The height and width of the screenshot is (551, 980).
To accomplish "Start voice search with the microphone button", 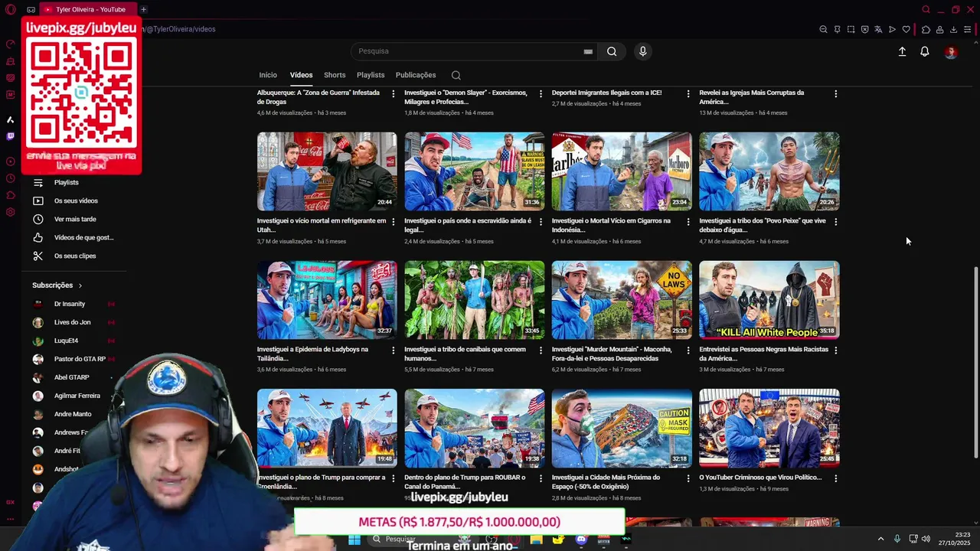I will tap(642, 51).
